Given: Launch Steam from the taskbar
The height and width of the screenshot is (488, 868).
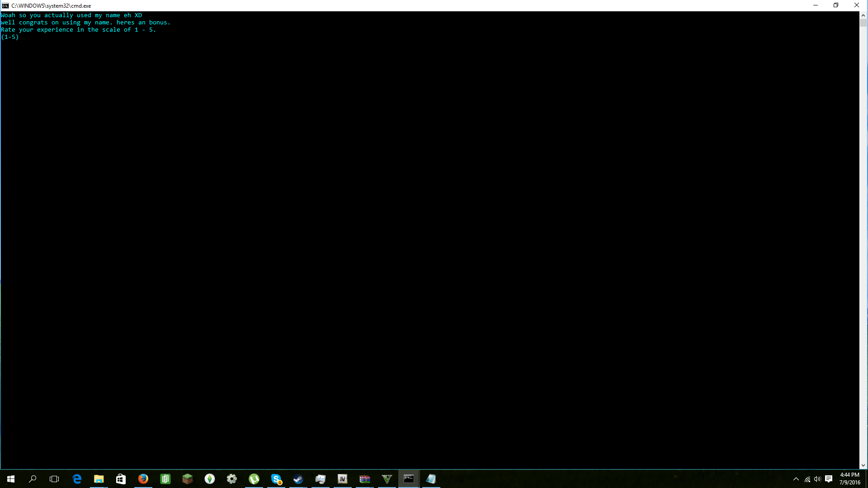Looking at the screenshot, I should click(x=298, y=479).
